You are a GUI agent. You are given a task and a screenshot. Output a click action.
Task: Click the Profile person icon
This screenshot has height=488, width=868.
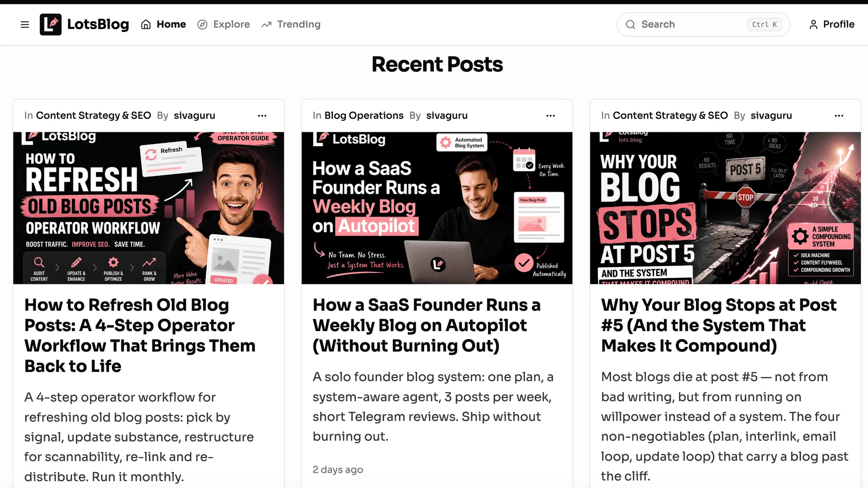(813, 25)
